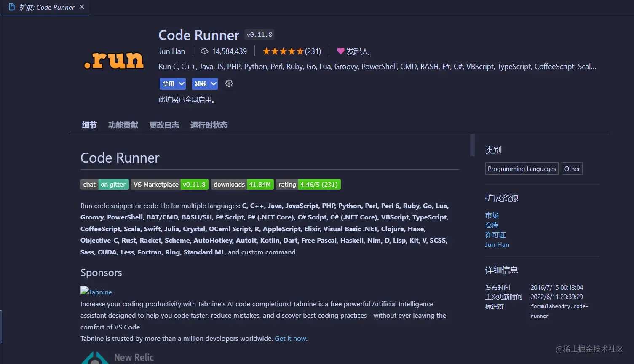Image resolution: width=634 pixels, height=364 pixels.
Task: Click the 2022/6/11 23:39:29 update date
Action: (x=557, y=297)
